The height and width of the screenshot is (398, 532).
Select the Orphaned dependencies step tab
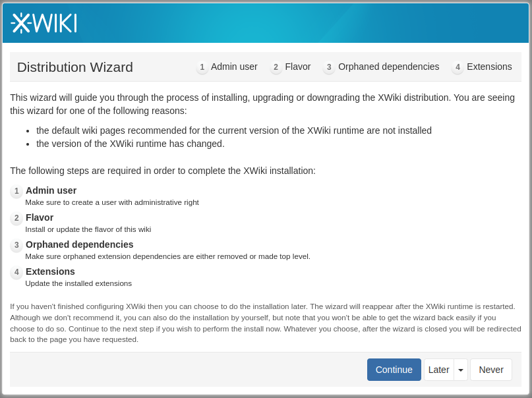(388, 67)
